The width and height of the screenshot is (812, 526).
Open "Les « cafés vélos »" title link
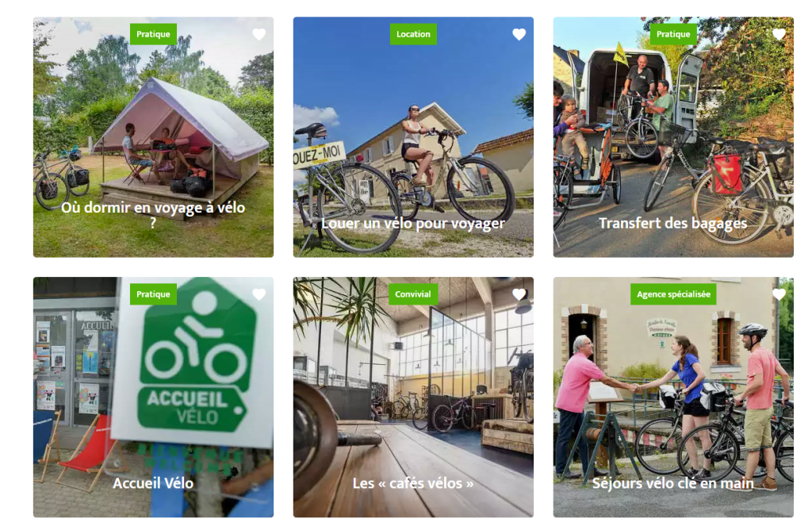click(x=413, y=483)
